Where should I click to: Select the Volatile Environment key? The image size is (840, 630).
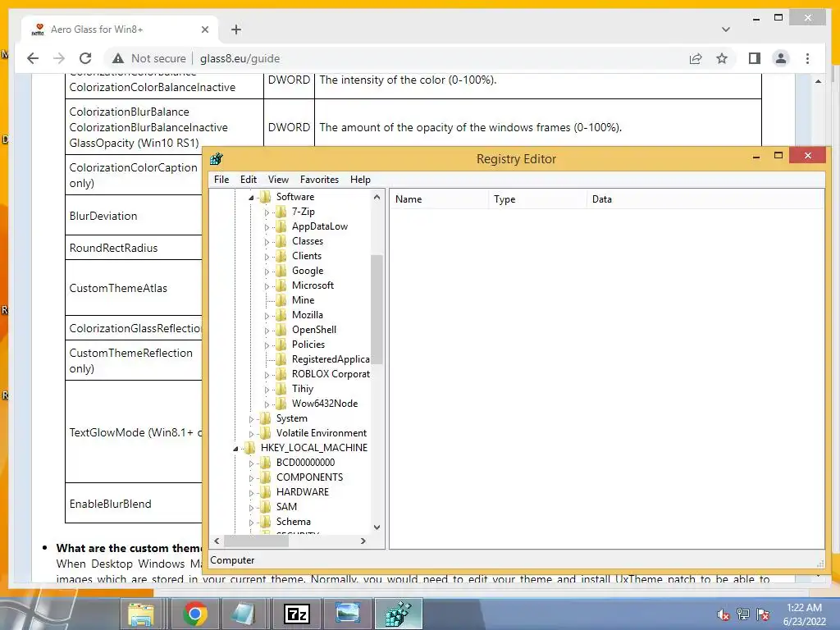pos(321,433)
